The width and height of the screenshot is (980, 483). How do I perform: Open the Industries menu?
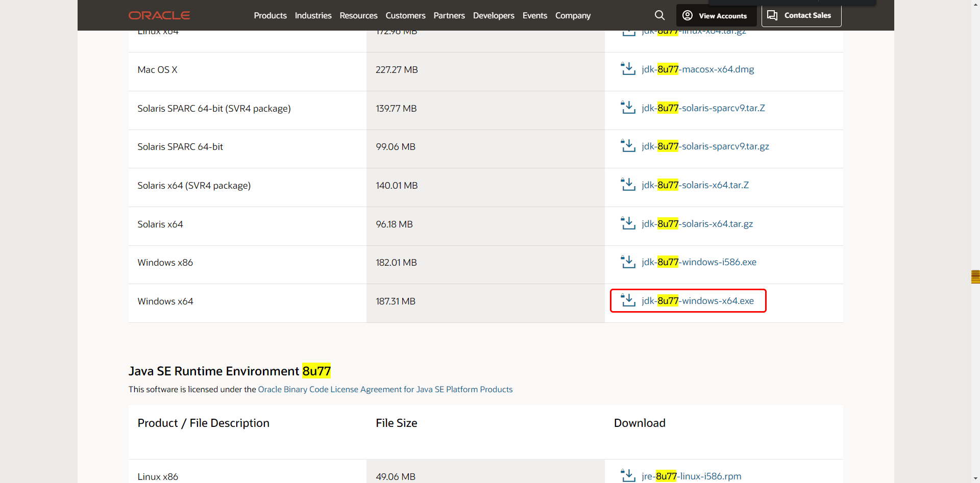pos(313,15)
